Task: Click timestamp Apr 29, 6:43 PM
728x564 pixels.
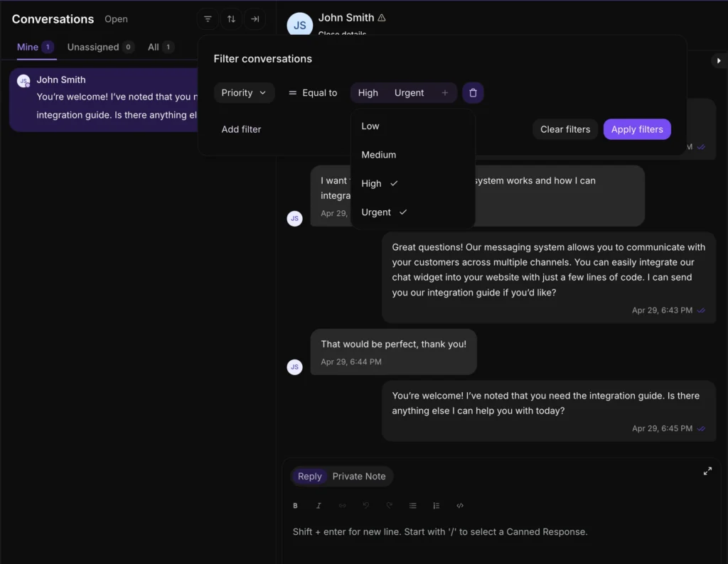Action: (662, 310)
